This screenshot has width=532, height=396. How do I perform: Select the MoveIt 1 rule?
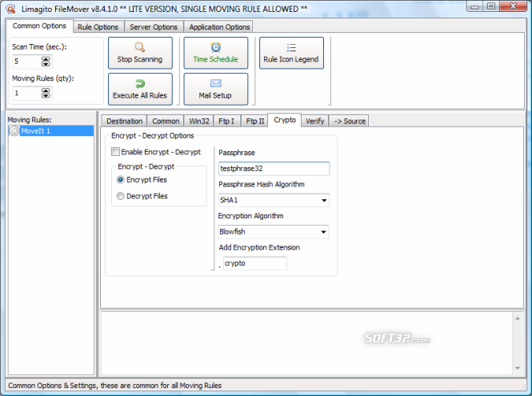(x=51, y=130)
